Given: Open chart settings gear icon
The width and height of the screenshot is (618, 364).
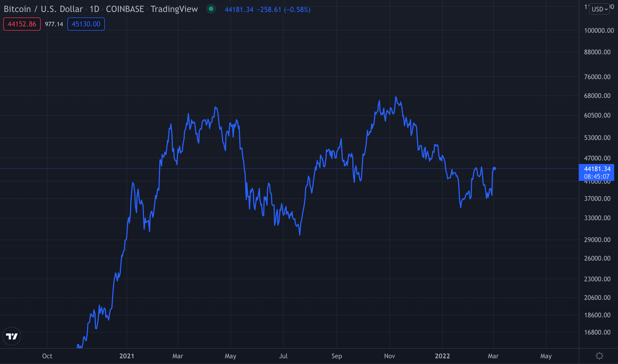Looking at the screenshot, I should pyautogui.click(x=599, y=356).
